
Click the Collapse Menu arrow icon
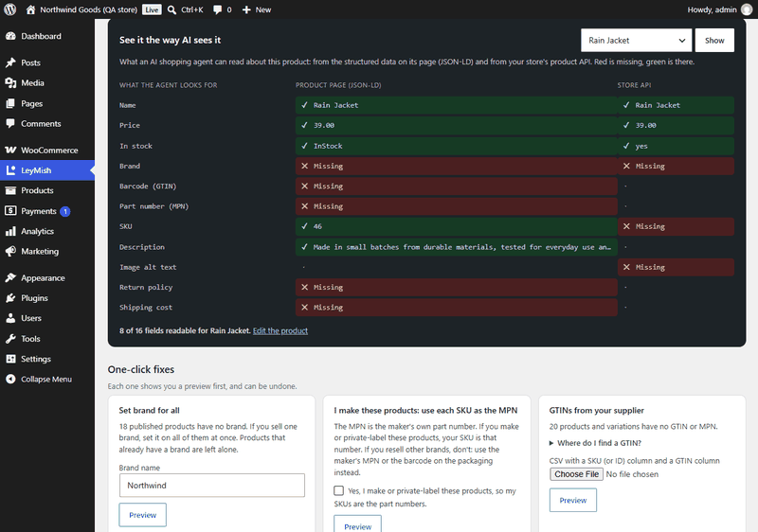pos(10,379)
